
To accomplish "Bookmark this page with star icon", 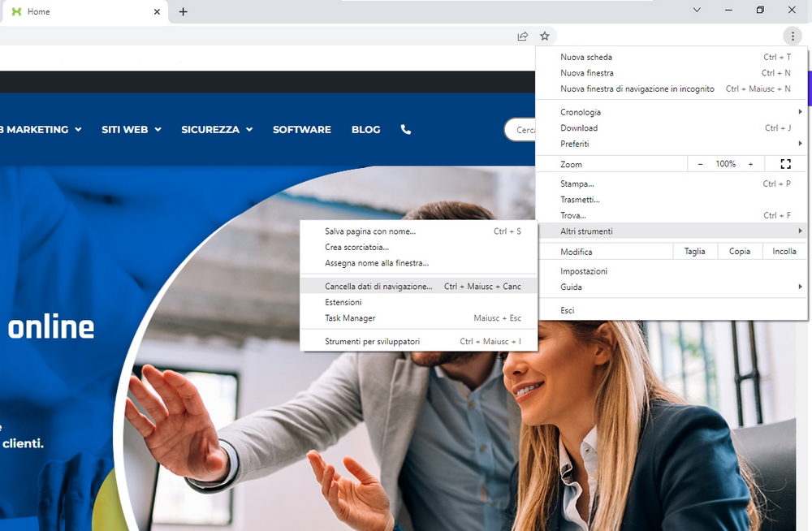I will [544, 36].
